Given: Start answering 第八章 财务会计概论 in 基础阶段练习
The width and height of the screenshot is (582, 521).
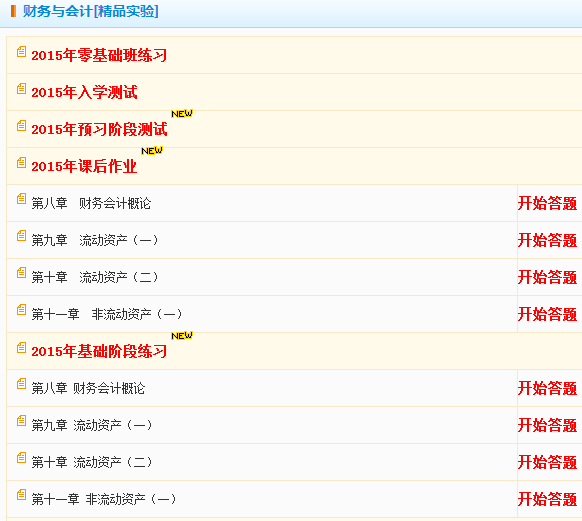Looking at the screenshot, I should click(x=547, y=388).
